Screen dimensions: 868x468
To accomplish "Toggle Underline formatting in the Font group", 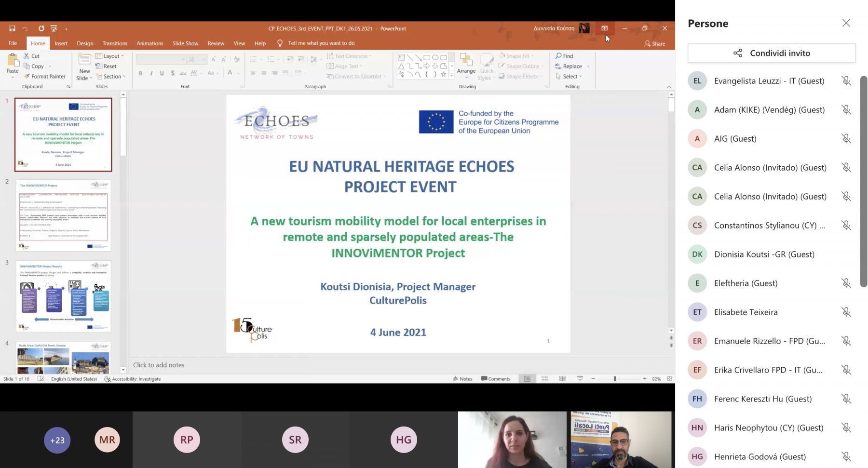I will (x=162, y=73).
